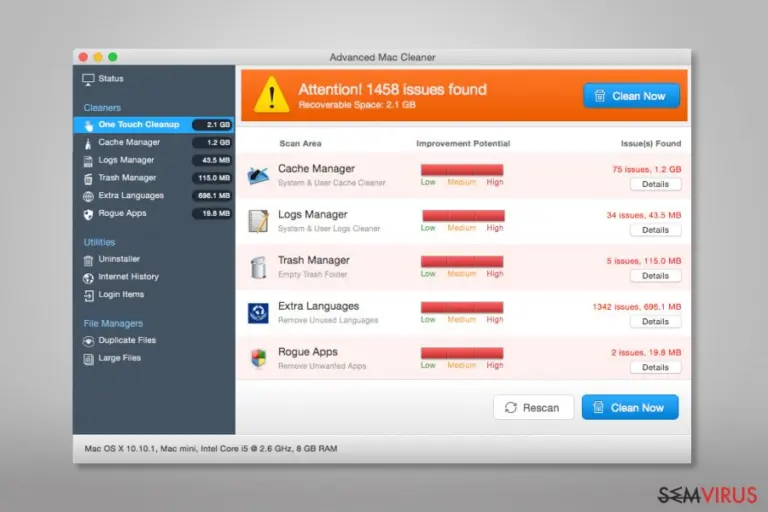
Task: Click the Large Files icon
Action: [x=88, y=359]
